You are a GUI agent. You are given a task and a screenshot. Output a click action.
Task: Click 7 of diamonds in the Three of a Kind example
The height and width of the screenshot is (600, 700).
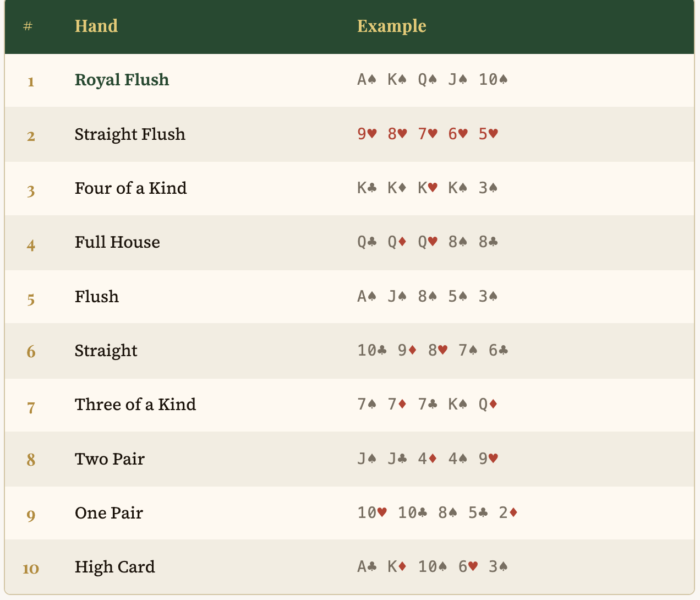tap(397, 405)
